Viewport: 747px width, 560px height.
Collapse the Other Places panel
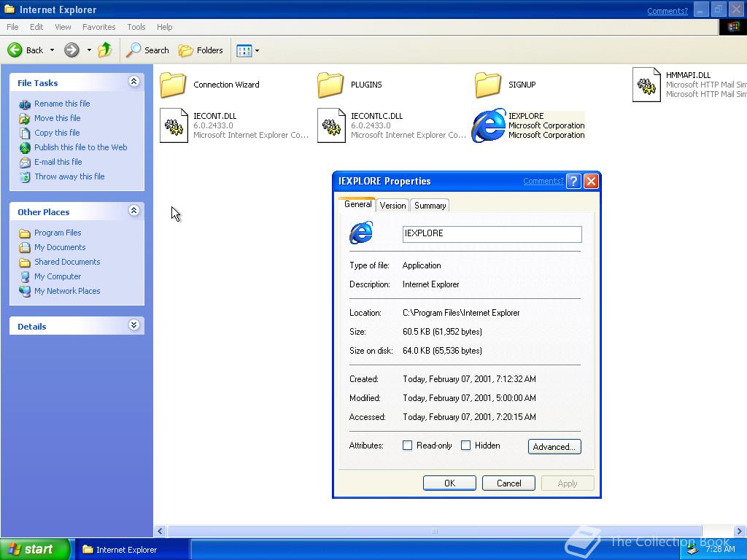[134, 211]
